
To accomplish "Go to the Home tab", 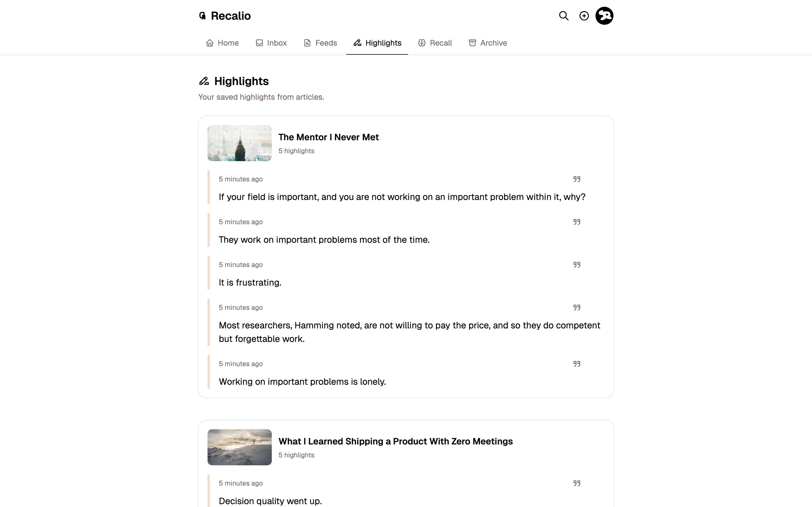I will coord(222,43).
